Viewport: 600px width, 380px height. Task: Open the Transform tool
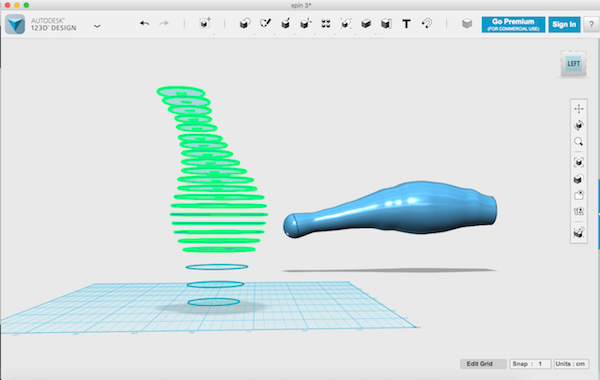[205, 23]
